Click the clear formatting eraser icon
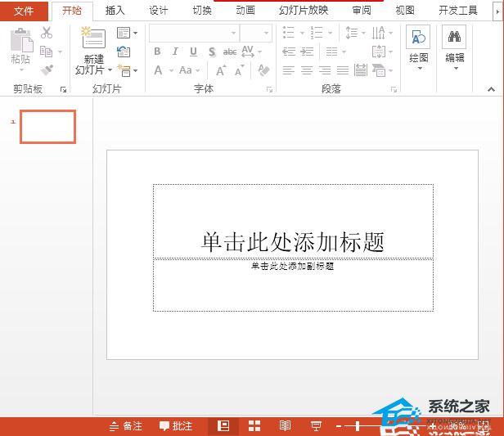The height and width of the screenshot is (436, 504). 264,70
